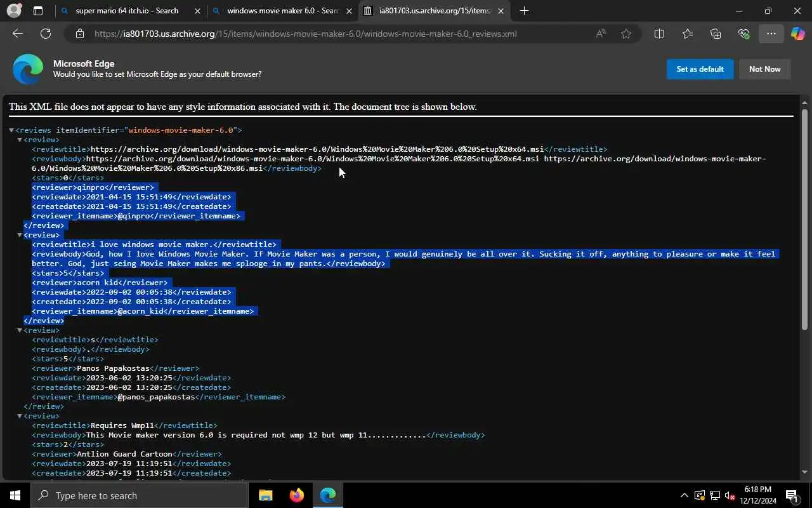
Task: Launch Firefox from taskbar
Action: [x=297, y=495]
